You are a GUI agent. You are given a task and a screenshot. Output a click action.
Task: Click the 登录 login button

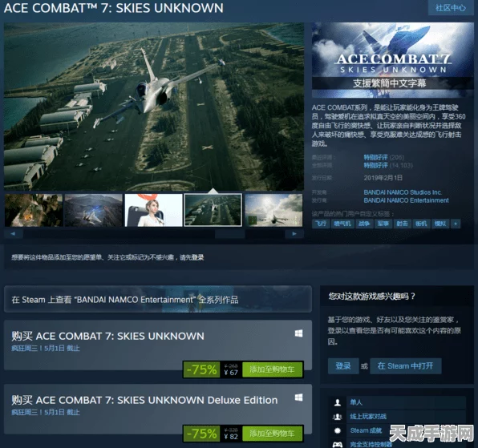coord(343,365)
